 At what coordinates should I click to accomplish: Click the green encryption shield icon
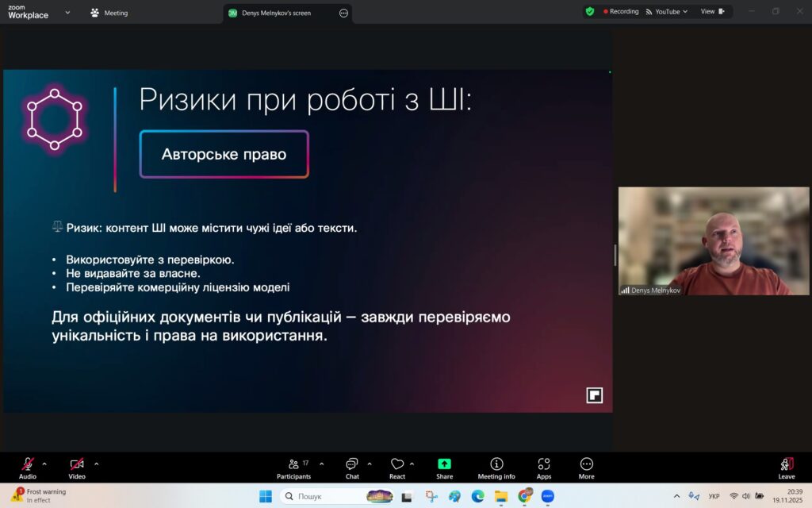tap(589, 12)
